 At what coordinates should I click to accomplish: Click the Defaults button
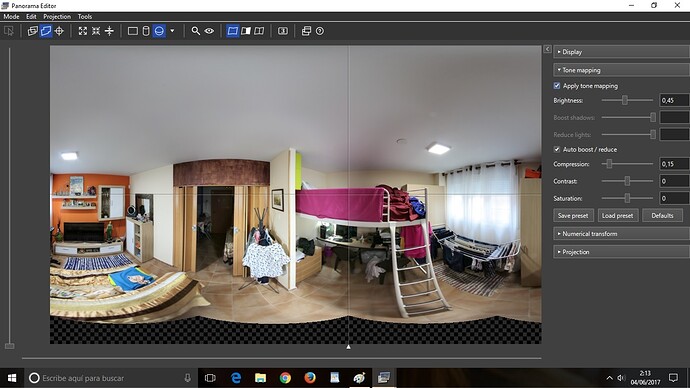pos(662,216)
